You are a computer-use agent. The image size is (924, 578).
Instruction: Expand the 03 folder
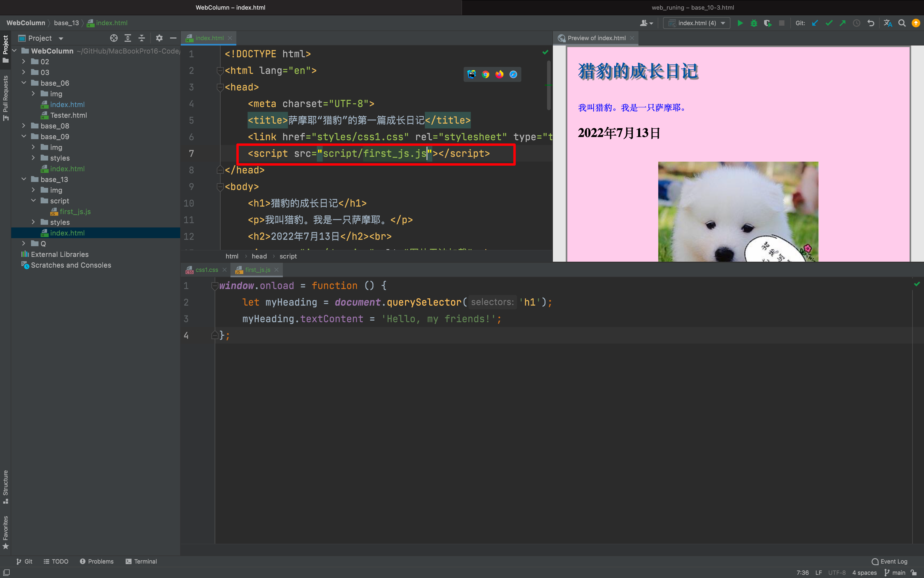(x=24, y=72)
